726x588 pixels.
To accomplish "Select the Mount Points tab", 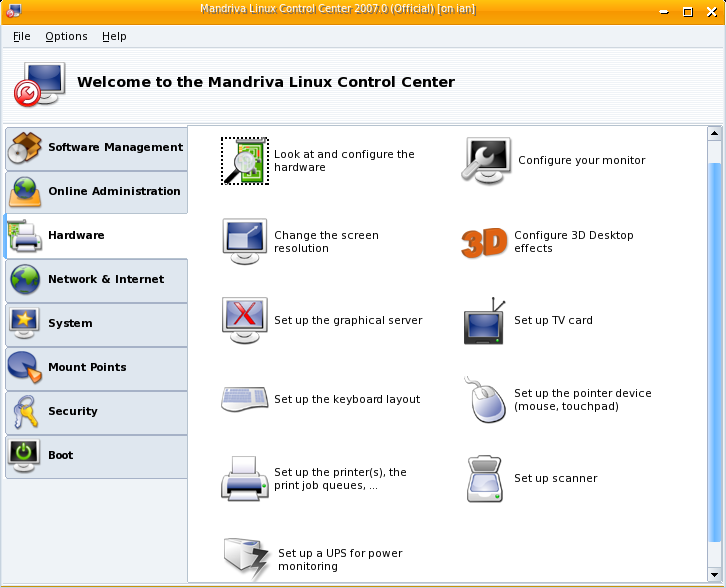I will pos(95,368).
